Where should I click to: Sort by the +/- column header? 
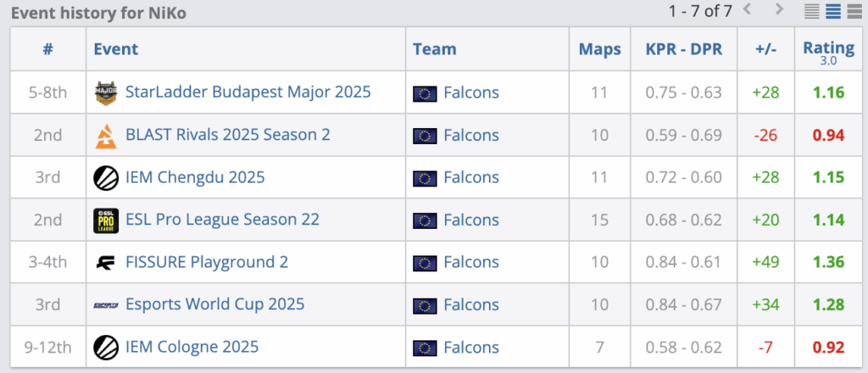point(765,49)
